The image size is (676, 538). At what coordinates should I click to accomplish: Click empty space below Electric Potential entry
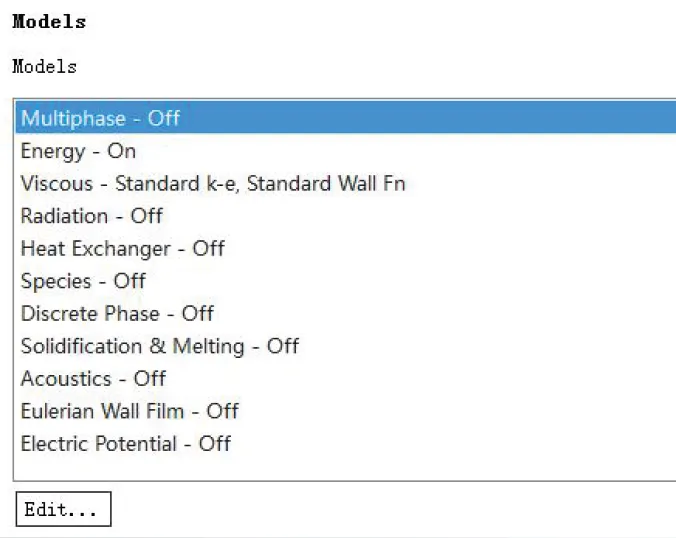340,467
